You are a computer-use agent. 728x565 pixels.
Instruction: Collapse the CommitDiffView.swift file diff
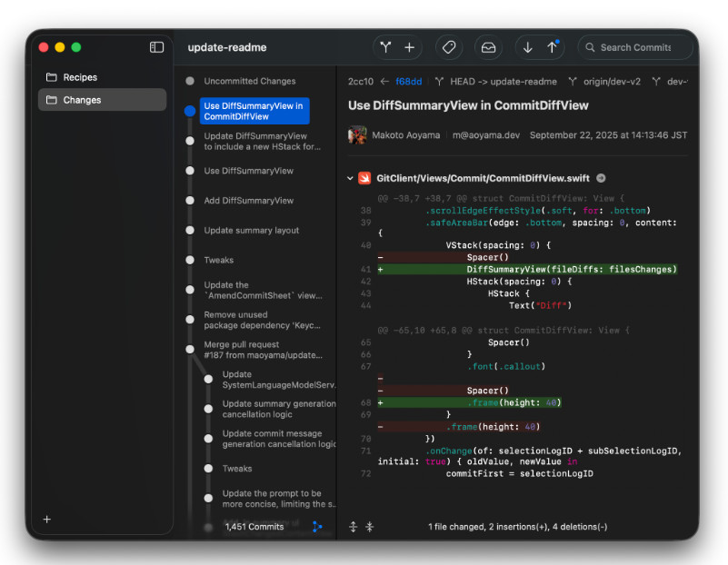[x=350, y=178]
